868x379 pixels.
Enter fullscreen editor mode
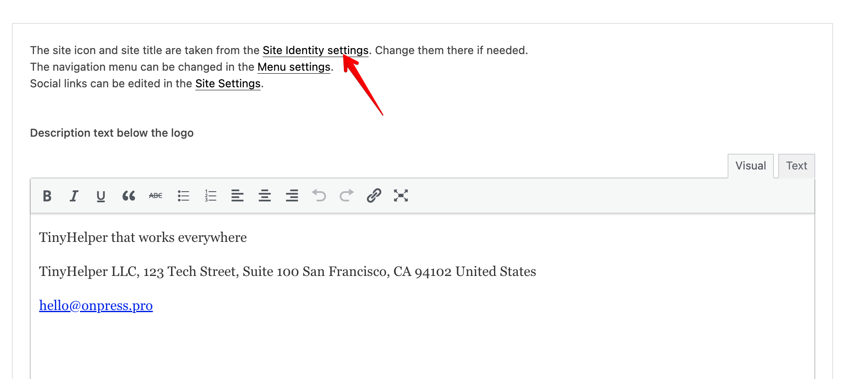401,196
